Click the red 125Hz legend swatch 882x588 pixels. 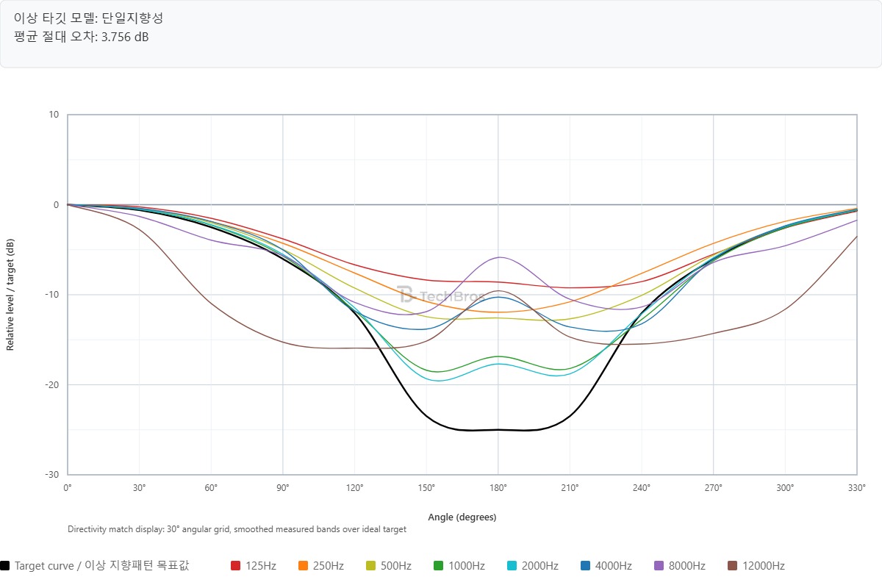pos(236,566)
